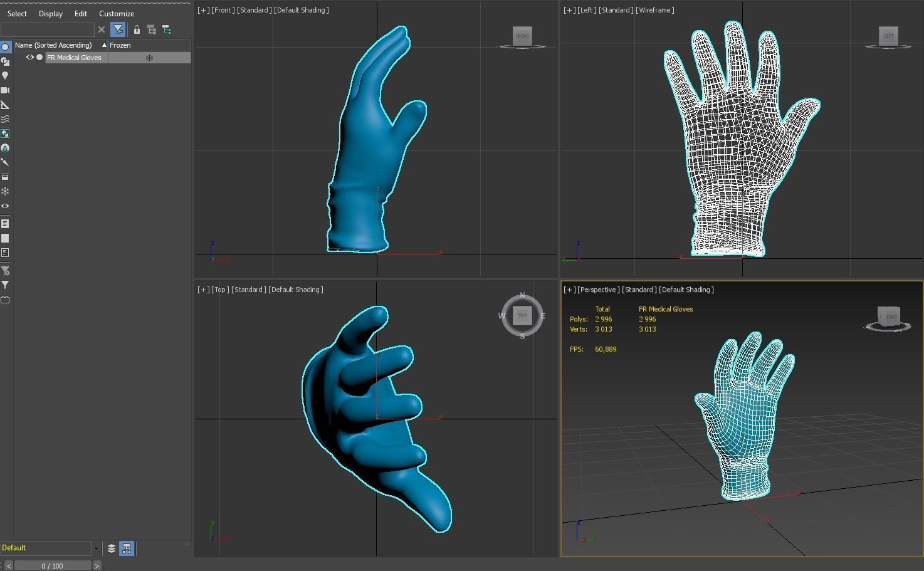Open the Default layer dropdown arrow
The image size is (924, 571).
(x=96, y=548)
